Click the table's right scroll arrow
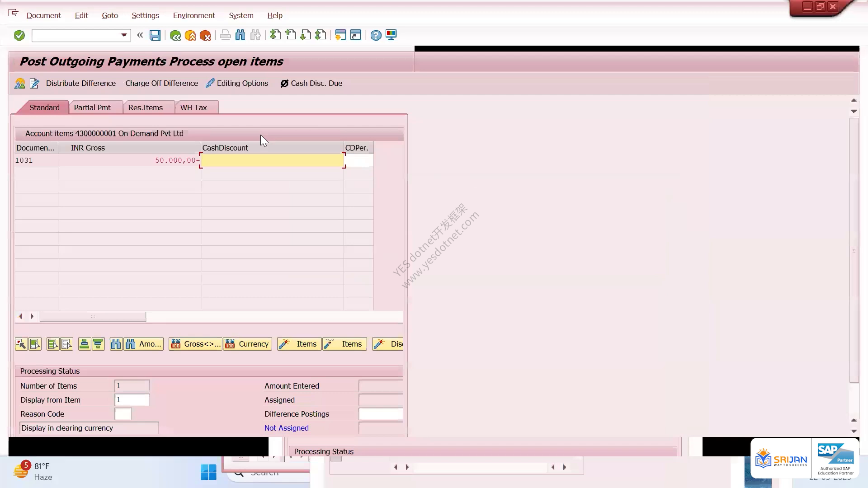This screenshot has width=868, height=488. (32, 316)
